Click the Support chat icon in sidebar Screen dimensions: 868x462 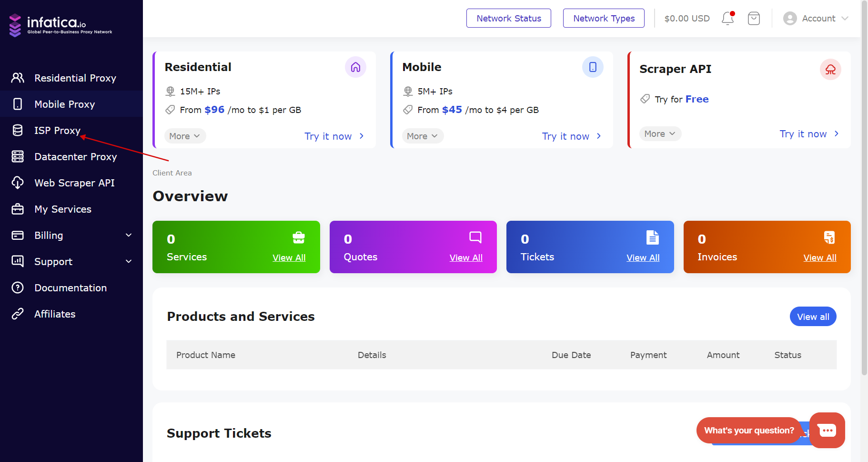point(18,261)
